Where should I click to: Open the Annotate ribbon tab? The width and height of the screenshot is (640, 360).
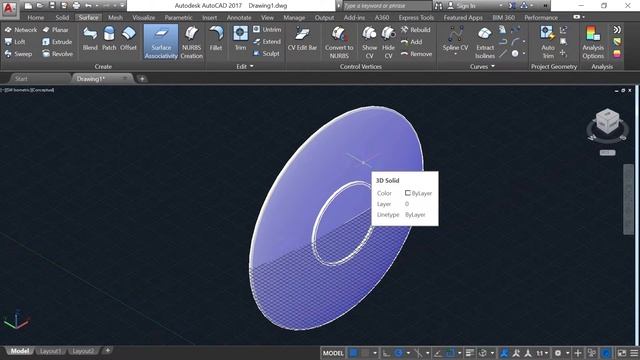tap(239, 18)
